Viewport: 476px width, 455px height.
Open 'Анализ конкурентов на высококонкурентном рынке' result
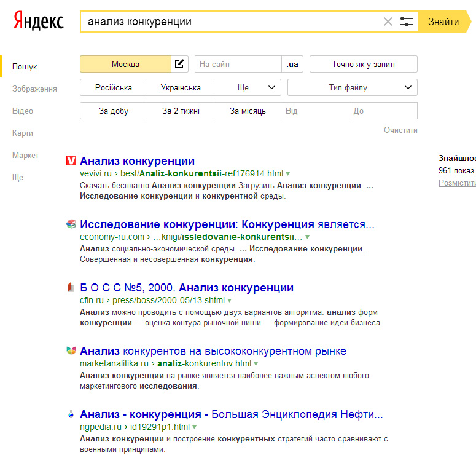[x=213, y=351]
